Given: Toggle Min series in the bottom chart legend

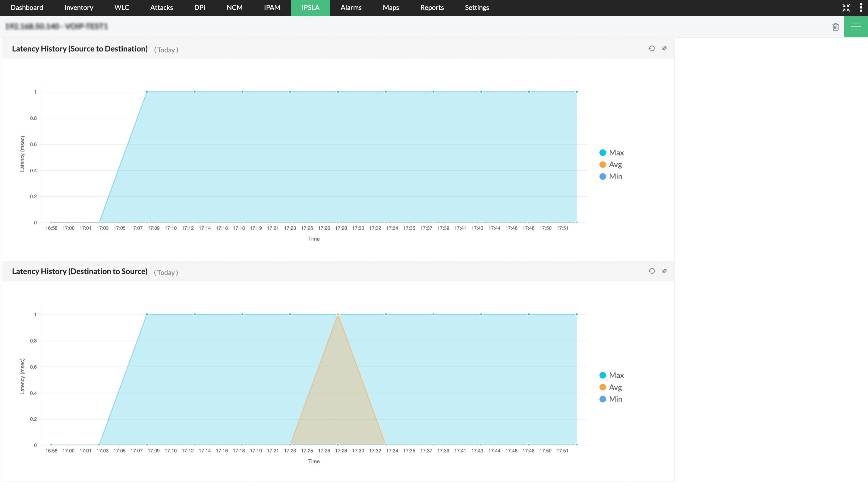Looking at the screenshot, I should click(x=615, y=399).
